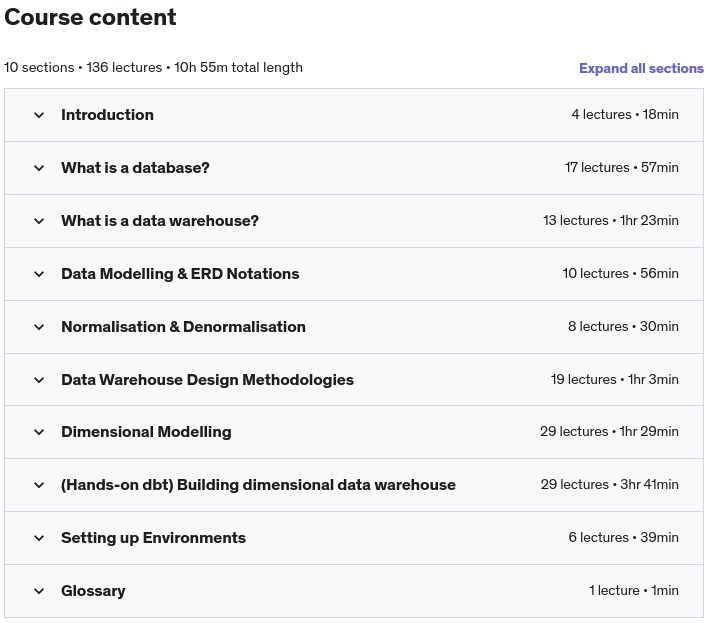Click the 29 lectures • 3hr 41min label

(609, 484)
